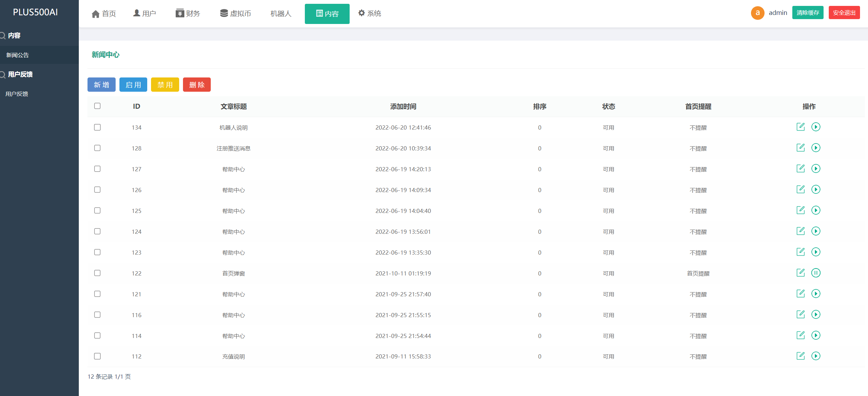Click play icon for article 116

click(x=816, y=314)
